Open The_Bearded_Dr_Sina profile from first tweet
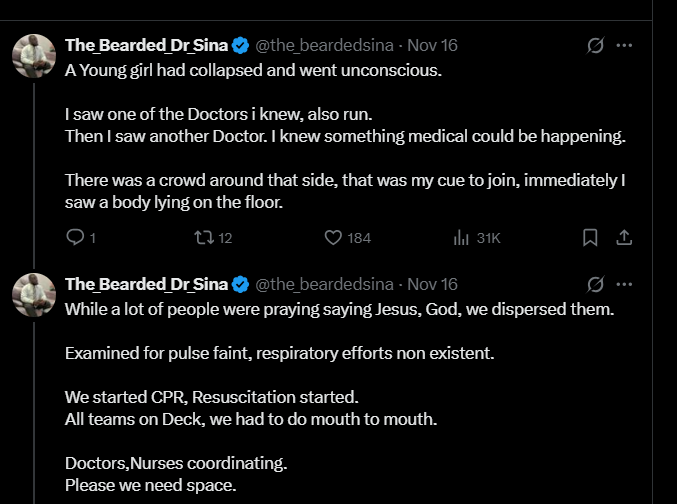677x504 pixels. pos(146,45)
